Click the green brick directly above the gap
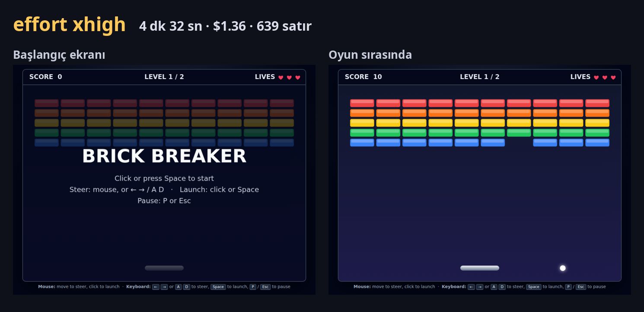This screenshot has height=312, width=644. tap(519, 133)
